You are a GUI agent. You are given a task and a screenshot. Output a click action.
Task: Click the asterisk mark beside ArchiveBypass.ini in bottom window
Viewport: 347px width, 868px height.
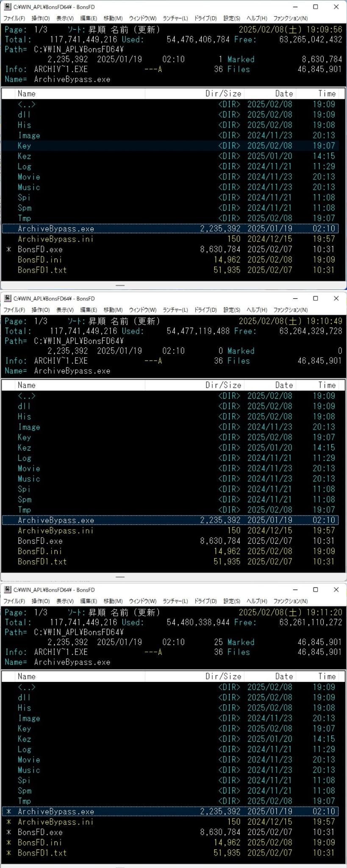tap(9, 822)
